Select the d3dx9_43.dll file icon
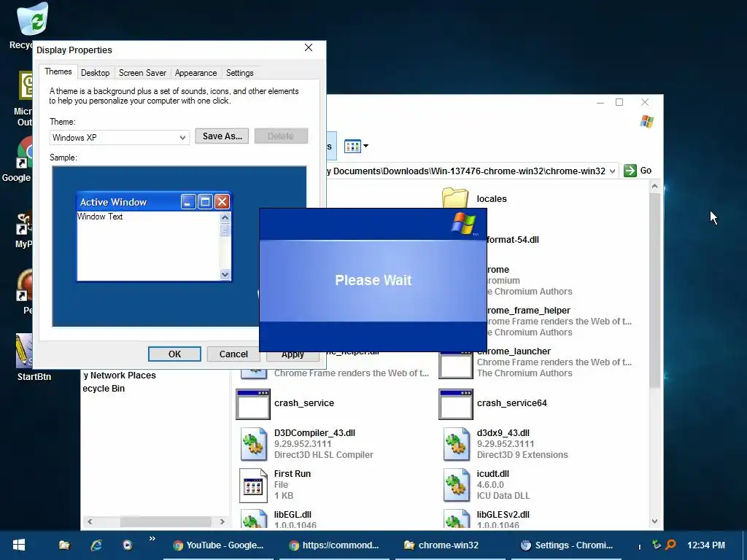The image size is (747, 560). 457,444
